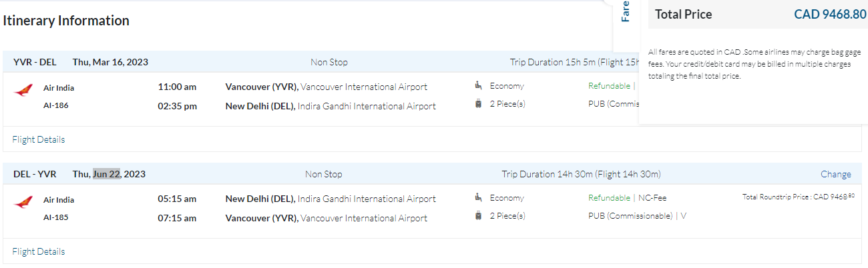The height and width of the screenshot is (268, 868).
Task: Click the NC-Fee label on the return flight
Action: click(652, 198)
